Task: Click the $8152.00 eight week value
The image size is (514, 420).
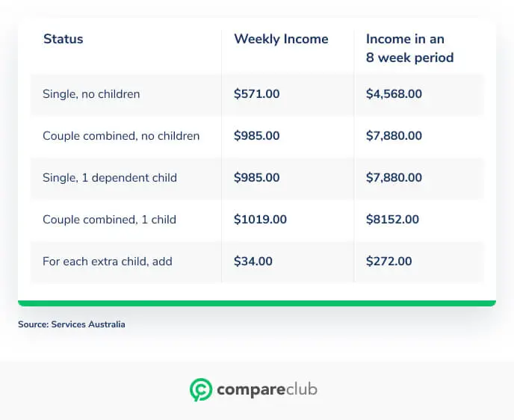Action: [x=392, y=220]
